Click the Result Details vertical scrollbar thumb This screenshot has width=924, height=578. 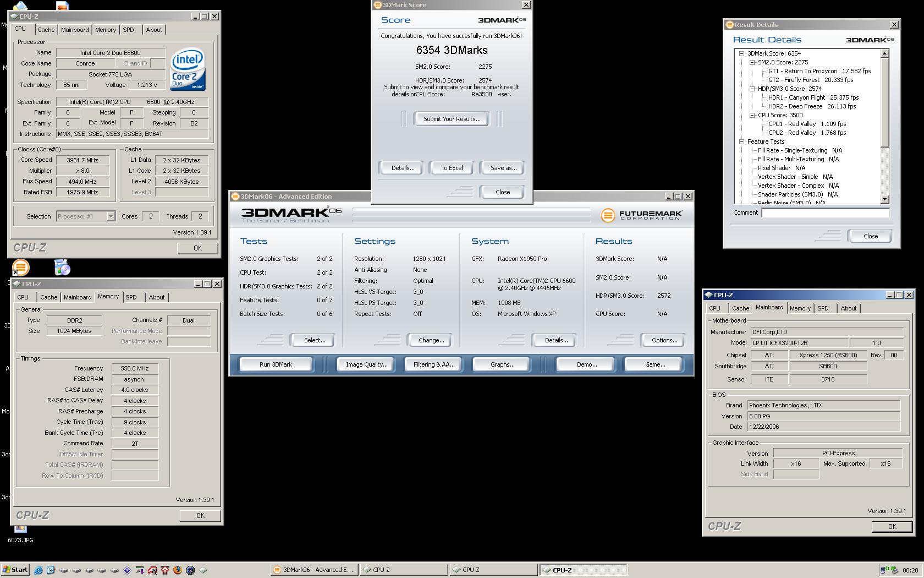click(885, 103)
